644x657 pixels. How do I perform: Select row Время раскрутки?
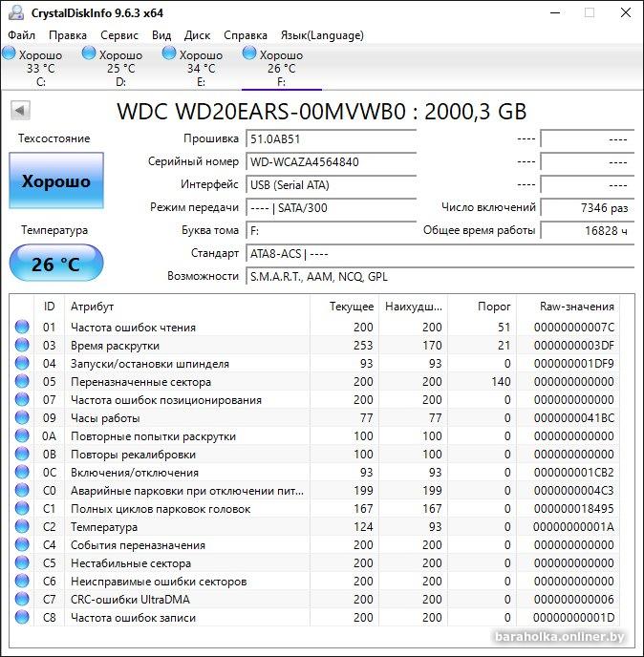coord(314,346)
